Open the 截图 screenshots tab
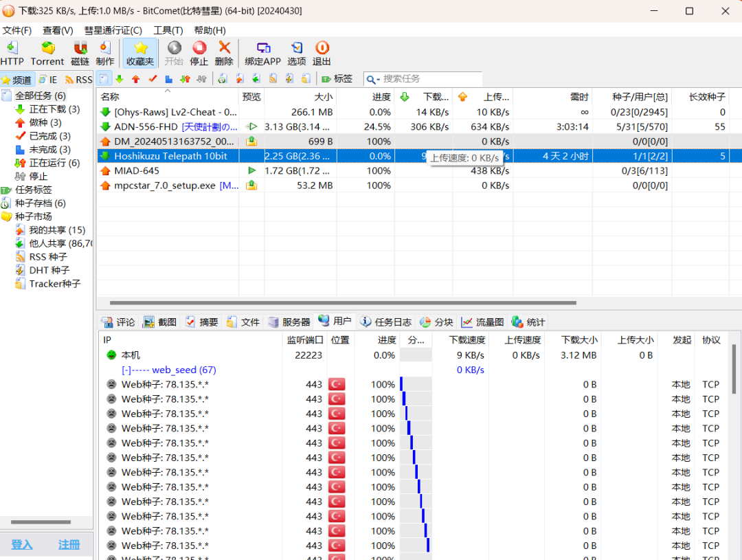 pyautogui.click(x=160, y=322)
